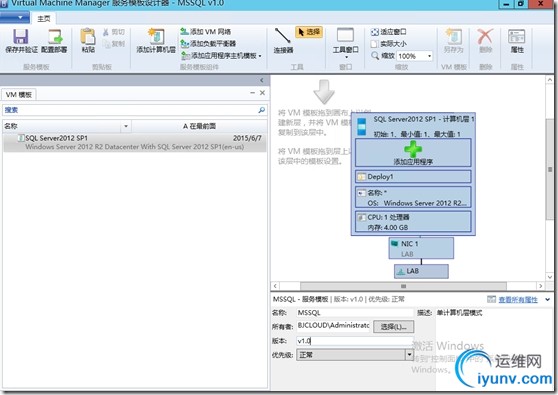The image size is (558, 395).
Task: Select the SQL Server2012 SP1 template row
Action: coord(135,142)
